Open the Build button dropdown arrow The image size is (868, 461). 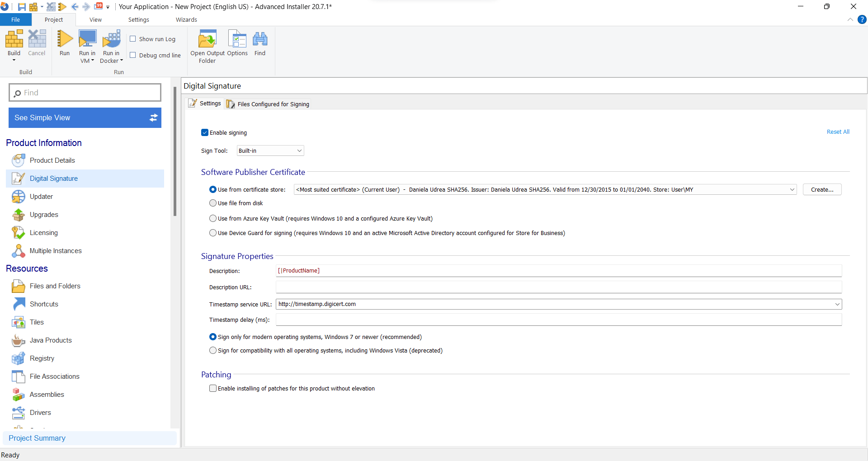pos(14,60)
